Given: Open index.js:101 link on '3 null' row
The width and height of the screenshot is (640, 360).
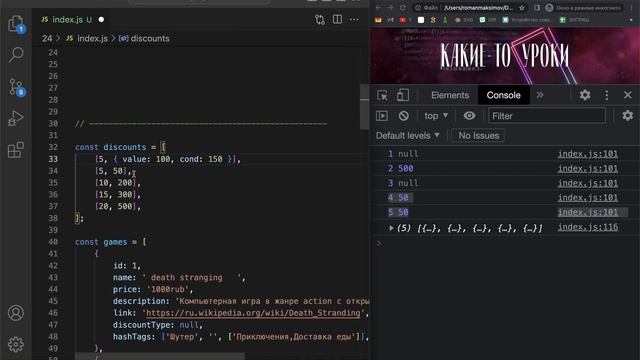Looking at the screenshot, I should tap(588, 183).
